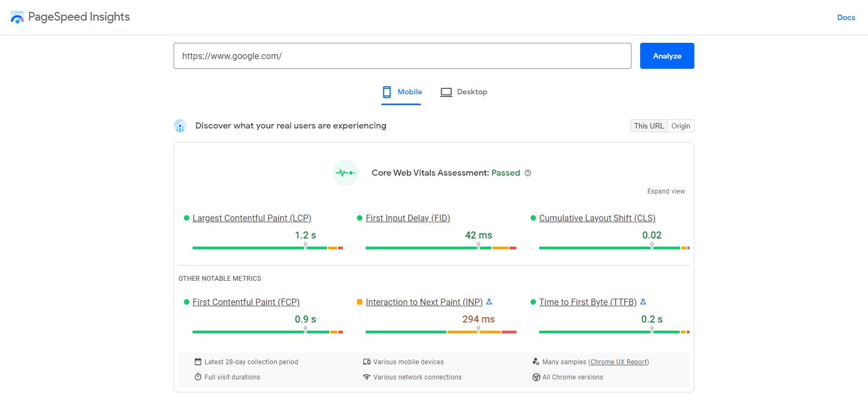Click green status dot for TTFB
Screen dimensions: 868x406
coord(533,302)
